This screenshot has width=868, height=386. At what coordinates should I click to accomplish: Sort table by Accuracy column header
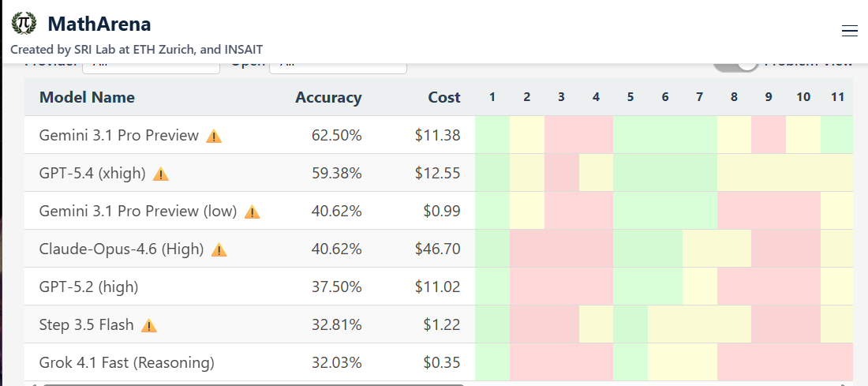point(328,97)
